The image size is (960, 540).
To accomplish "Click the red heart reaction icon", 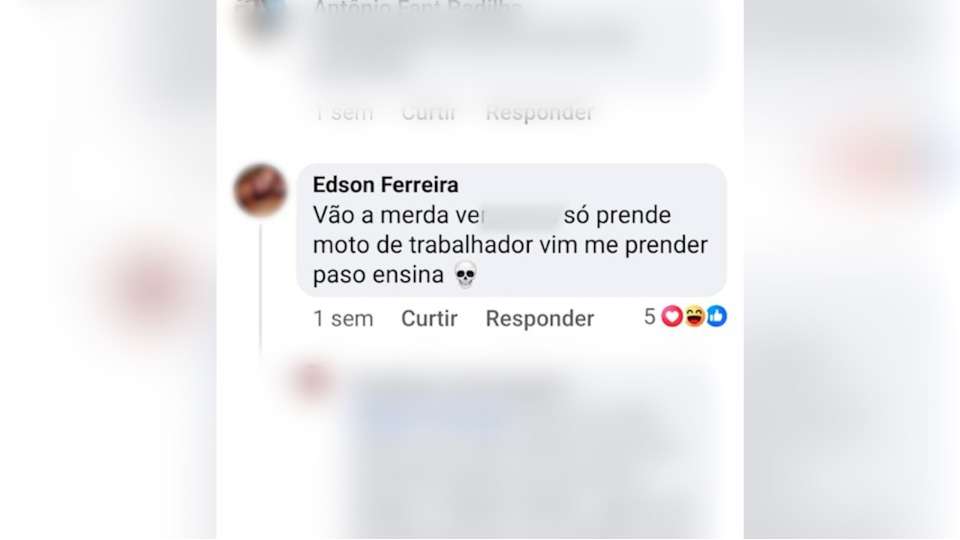I will [x=672, y=316].
